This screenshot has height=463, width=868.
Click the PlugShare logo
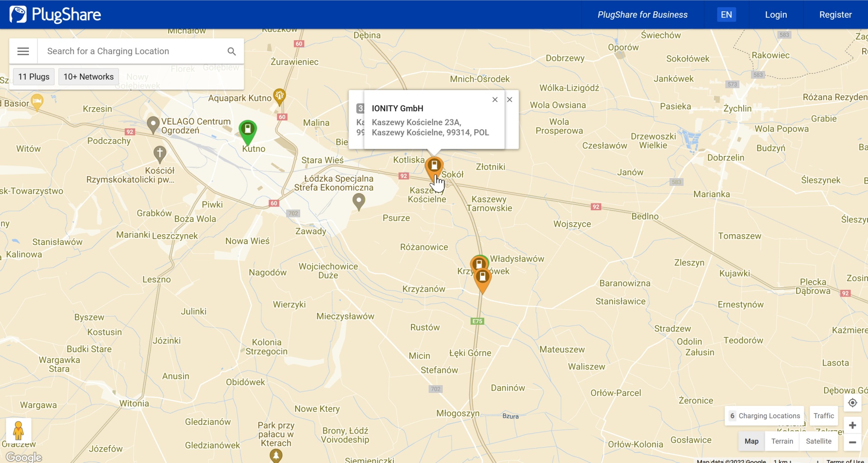[x=55, y=14]
